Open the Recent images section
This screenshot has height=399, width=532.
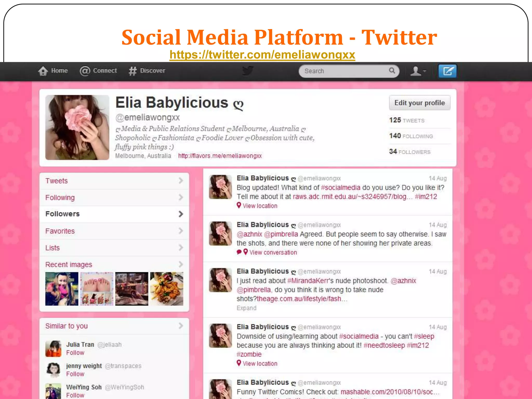click(69, 265)
